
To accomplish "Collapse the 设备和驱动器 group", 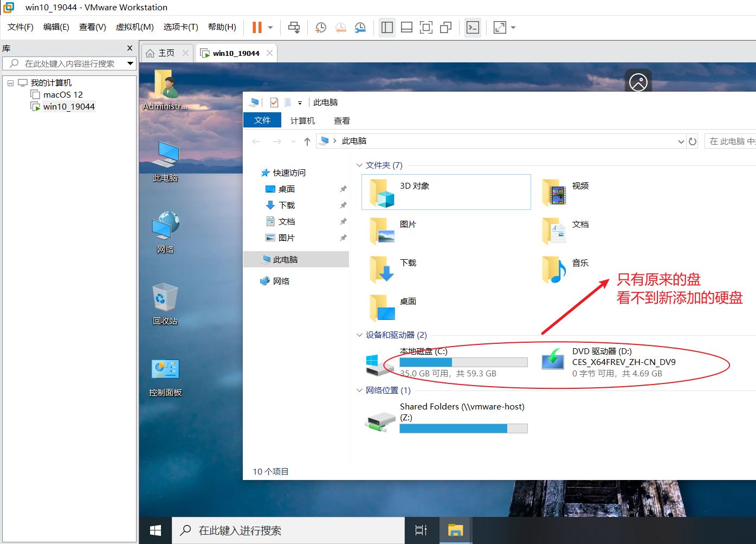I will tap(359, 335).
